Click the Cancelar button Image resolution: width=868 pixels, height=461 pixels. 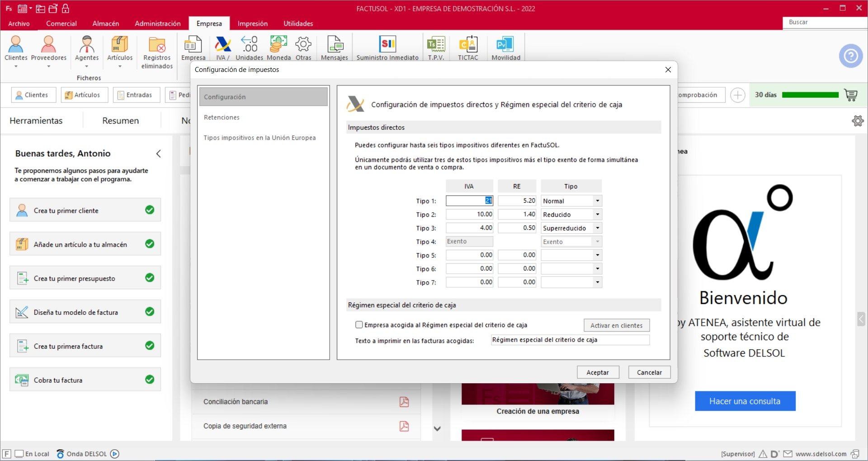click(x=649, y=372)
